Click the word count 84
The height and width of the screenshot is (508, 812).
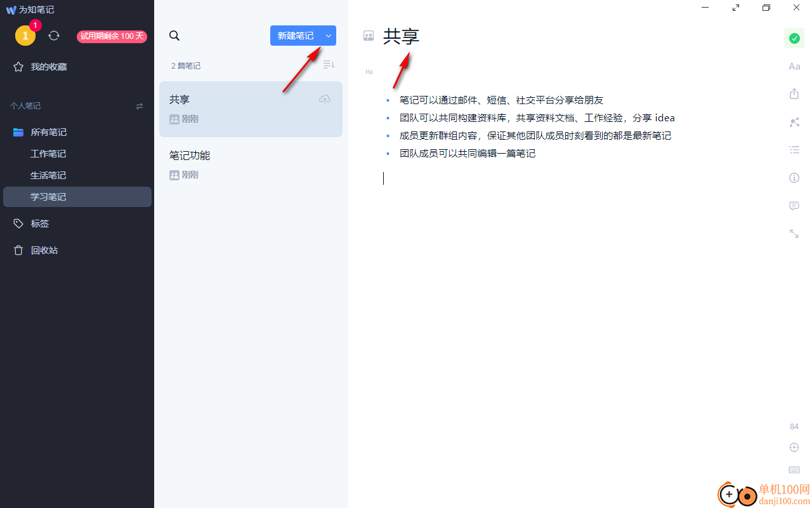coord(794,426)
